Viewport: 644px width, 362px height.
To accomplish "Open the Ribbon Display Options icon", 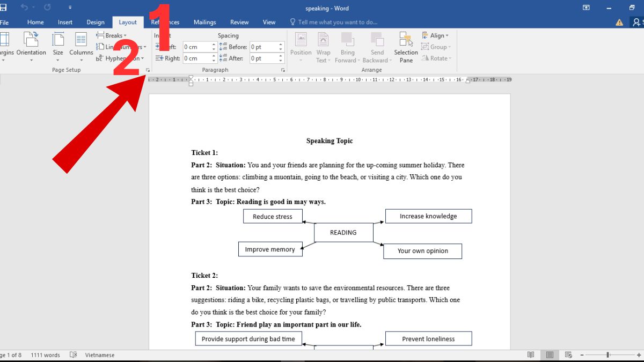I will [x=586, y=8].
